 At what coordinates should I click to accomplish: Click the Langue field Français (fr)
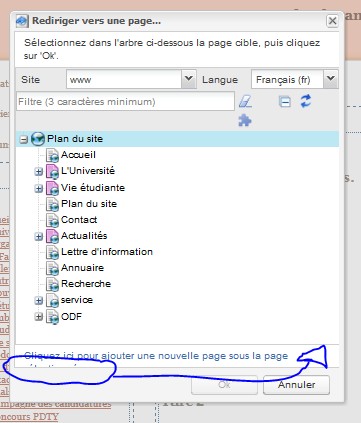(x=287, y=79)
